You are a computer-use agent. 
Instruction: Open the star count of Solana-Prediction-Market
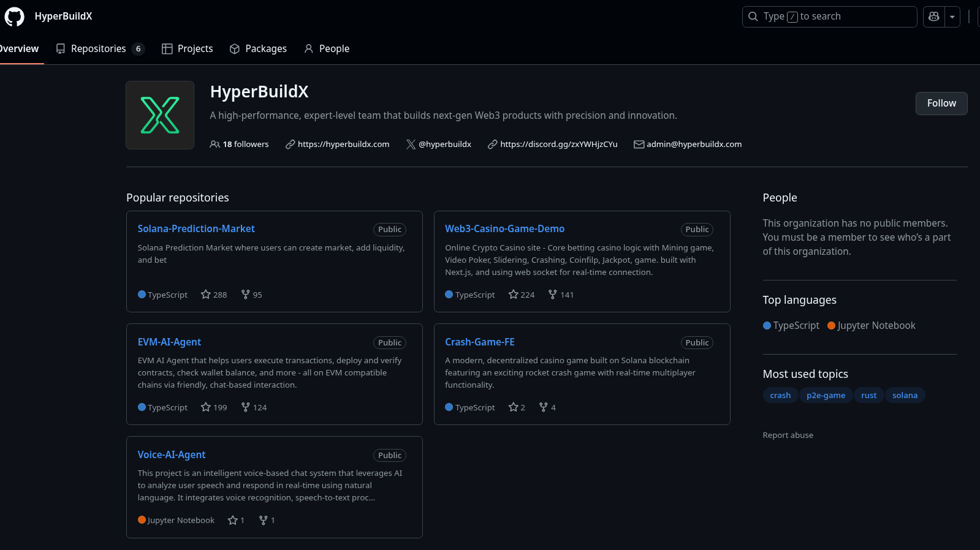(214, 295)
